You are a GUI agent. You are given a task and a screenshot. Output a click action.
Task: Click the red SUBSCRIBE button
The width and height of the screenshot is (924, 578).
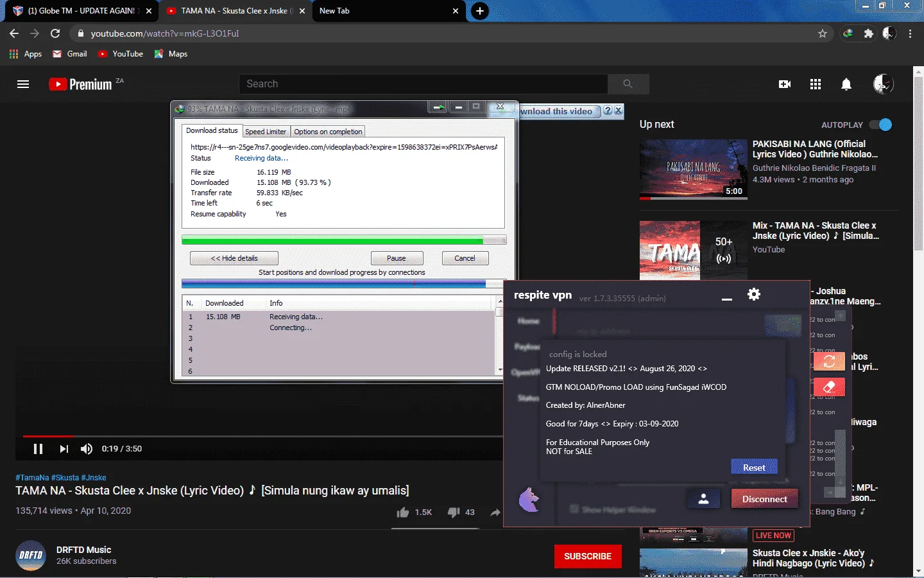[x=588, y=556]
